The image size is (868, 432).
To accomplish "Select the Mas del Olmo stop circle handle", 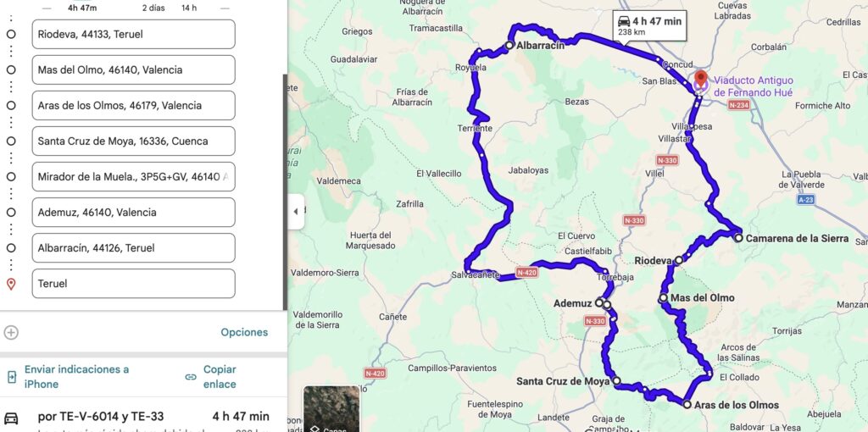I will [x=11, y=69].
